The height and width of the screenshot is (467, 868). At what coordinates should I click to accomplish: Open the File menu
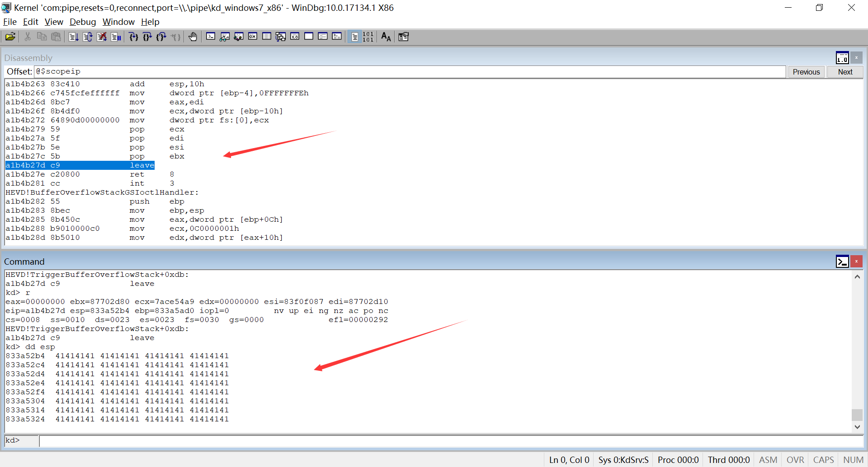(x=9, y=22)
